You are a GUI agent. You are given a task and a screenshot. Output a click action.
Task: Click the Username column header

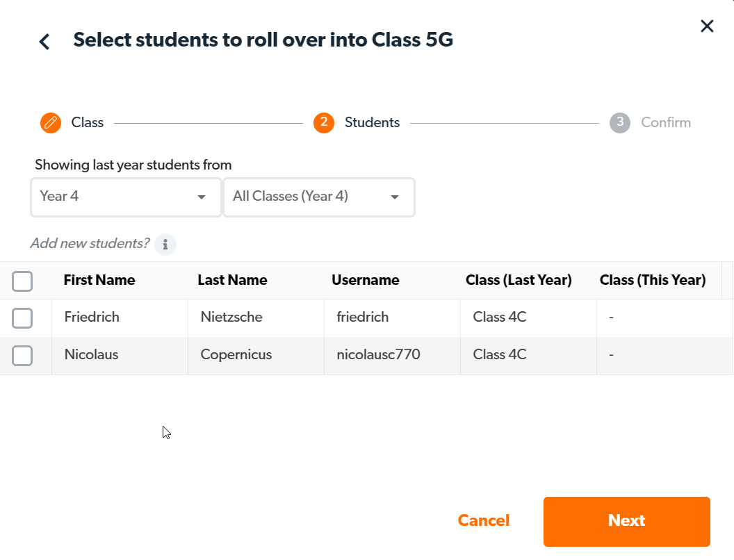click(x=366, y=281)
